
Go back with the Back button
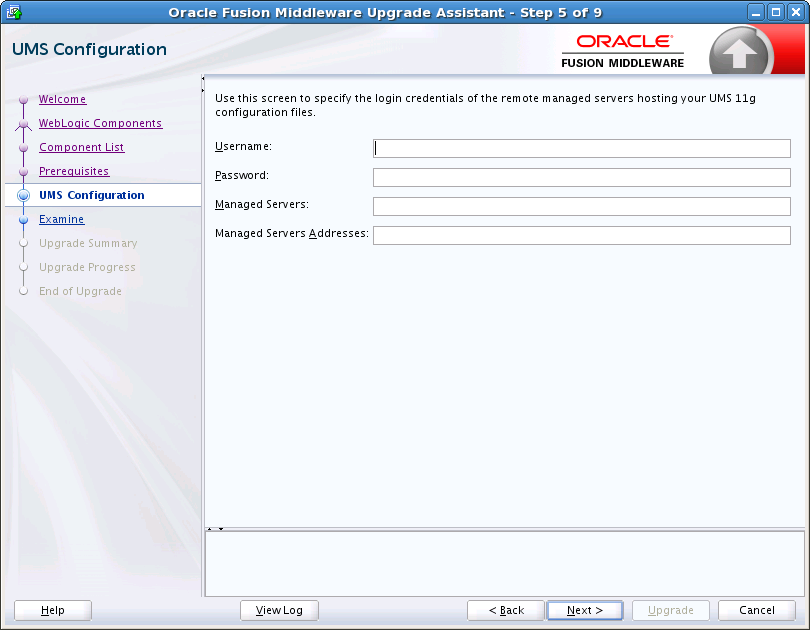point(506,610)
